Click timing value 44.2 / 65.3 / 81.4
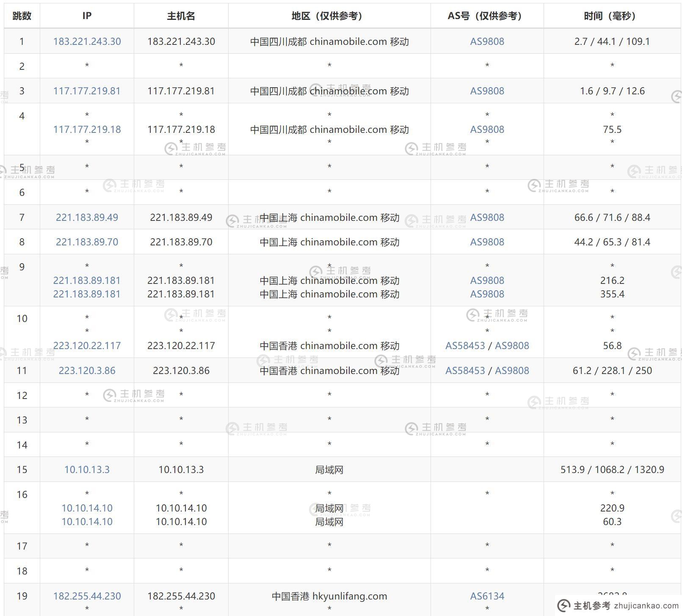Viewport: 682px width, 616px height. coord(612,242)
